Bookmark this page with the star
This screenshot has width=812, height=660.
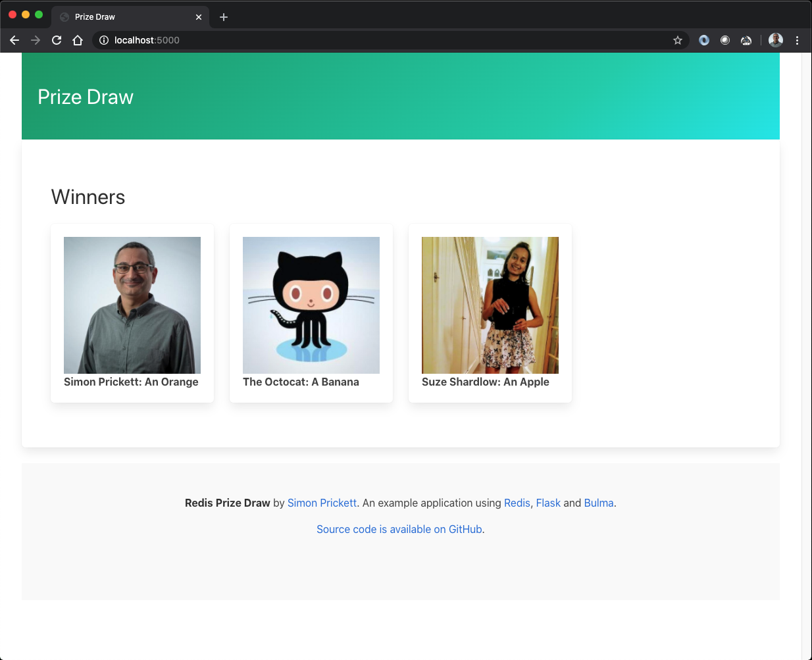tap(678, 40)
